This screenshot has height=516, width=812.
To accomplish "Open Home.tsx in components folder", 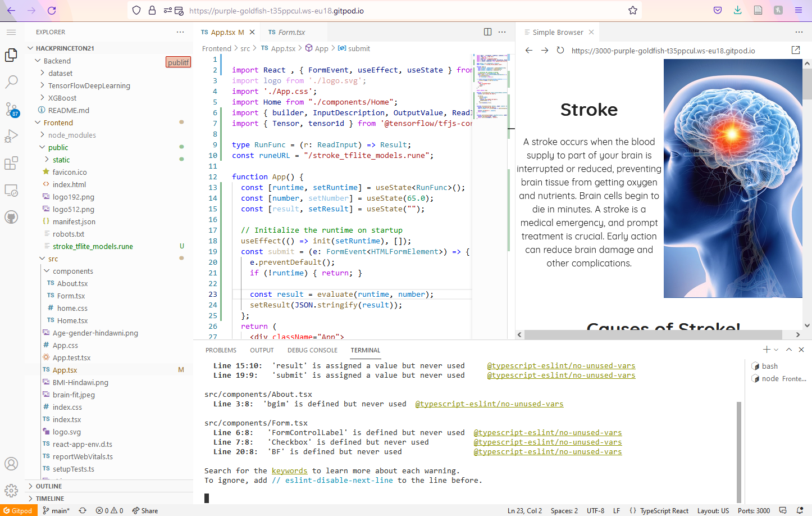I will (x=72, y=320).
